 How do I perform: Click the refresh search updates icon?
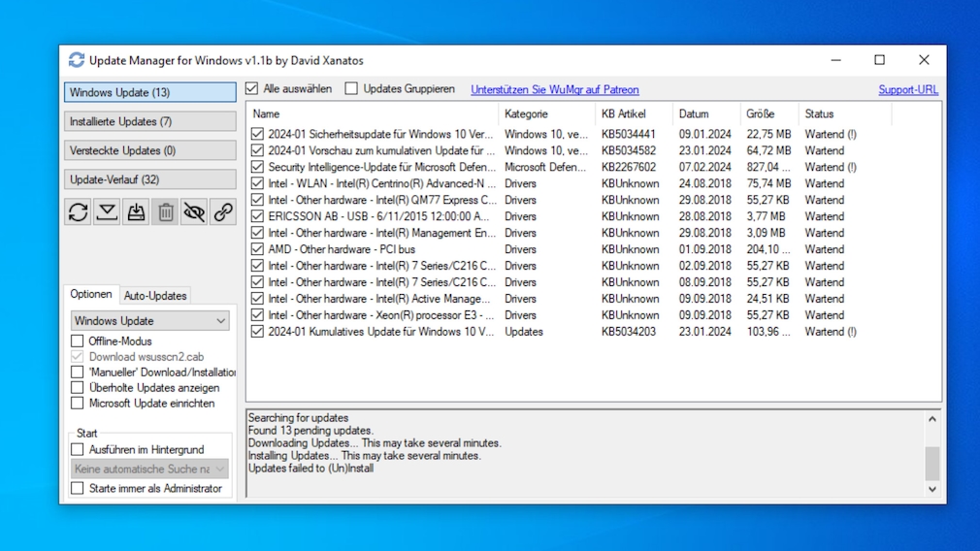point(79,212)
